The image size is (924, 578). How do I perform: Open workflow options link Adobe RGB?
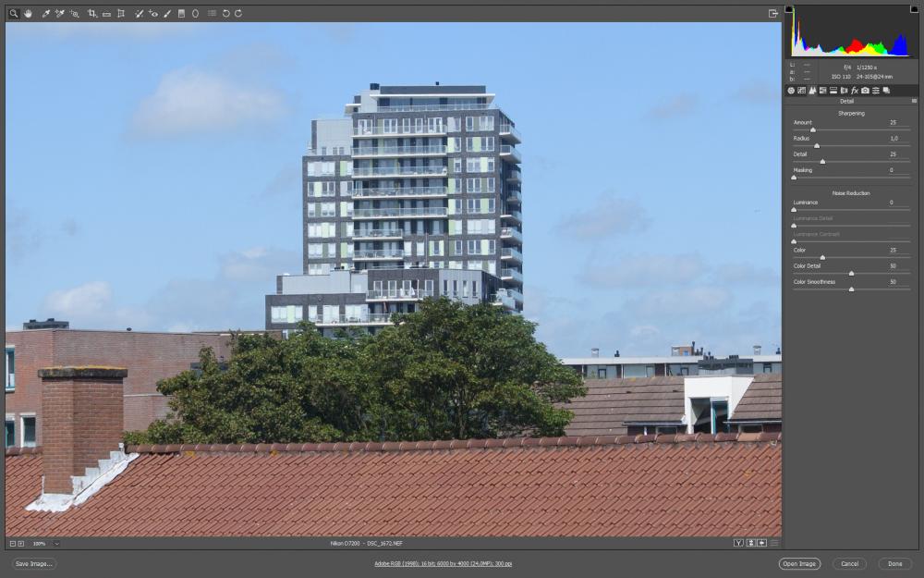click(x=444, y=564)
